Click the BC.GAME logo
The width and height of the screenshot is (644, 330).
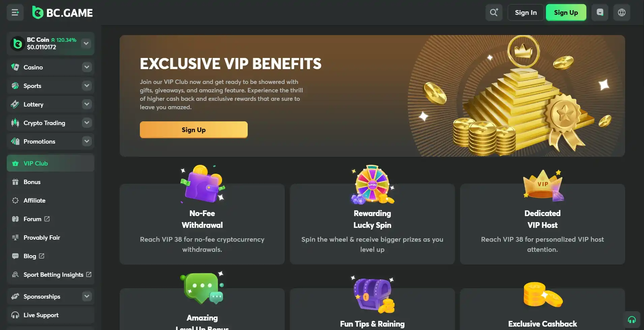(63, 13)
